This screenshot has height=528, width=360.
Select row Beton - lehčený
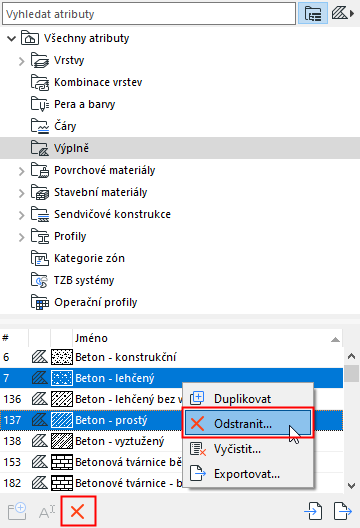pyautogui.click(x=171, y=378)
